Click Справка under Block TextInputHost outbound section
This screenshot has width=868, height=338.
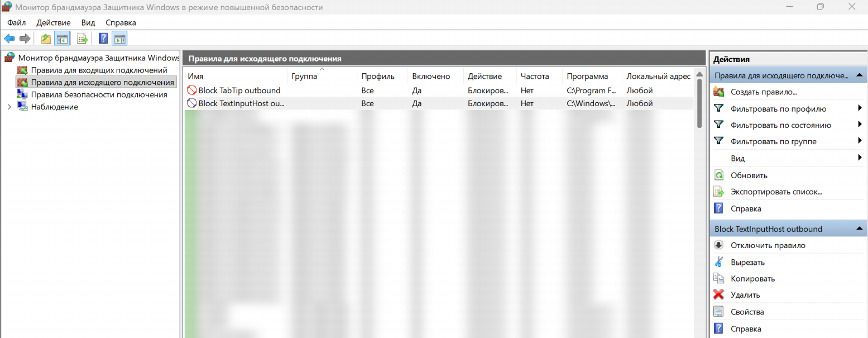(746, 329)
